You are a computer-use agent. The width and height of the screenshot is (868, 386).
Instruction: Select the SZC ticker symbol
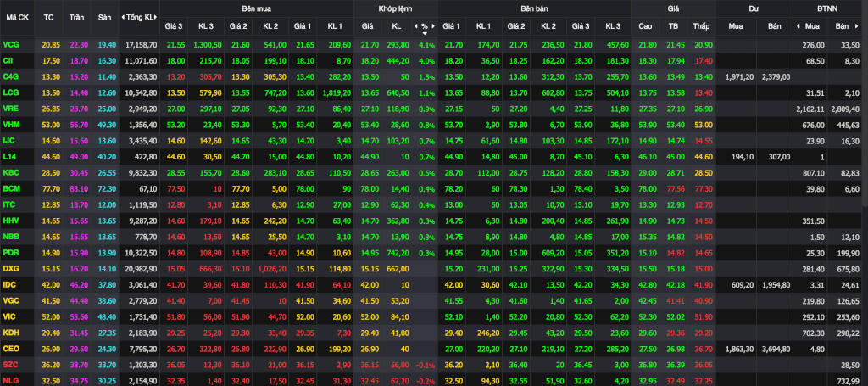[10, 365]
